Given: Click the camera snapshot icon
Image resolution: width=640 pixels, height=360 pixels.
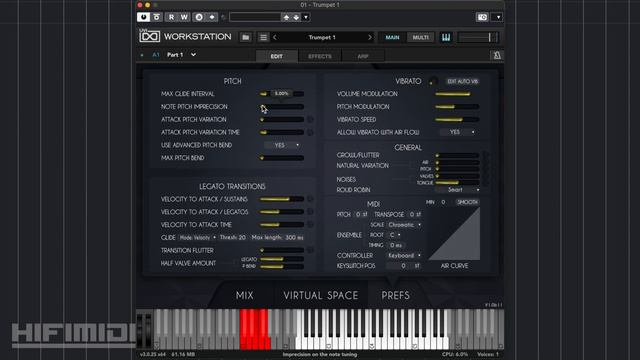Looking at the screenshot, I should pyautogui.click(x=482, y=17).
